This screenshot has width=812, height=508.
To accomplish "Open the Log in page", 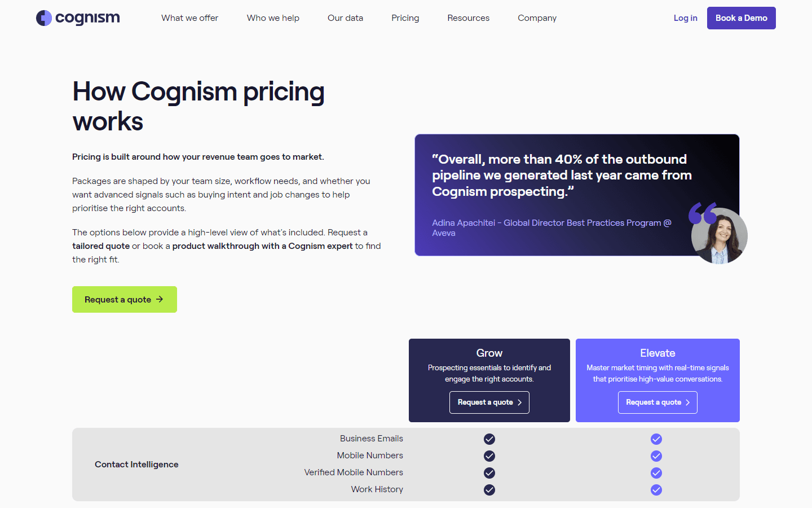I will pos(685,17).
